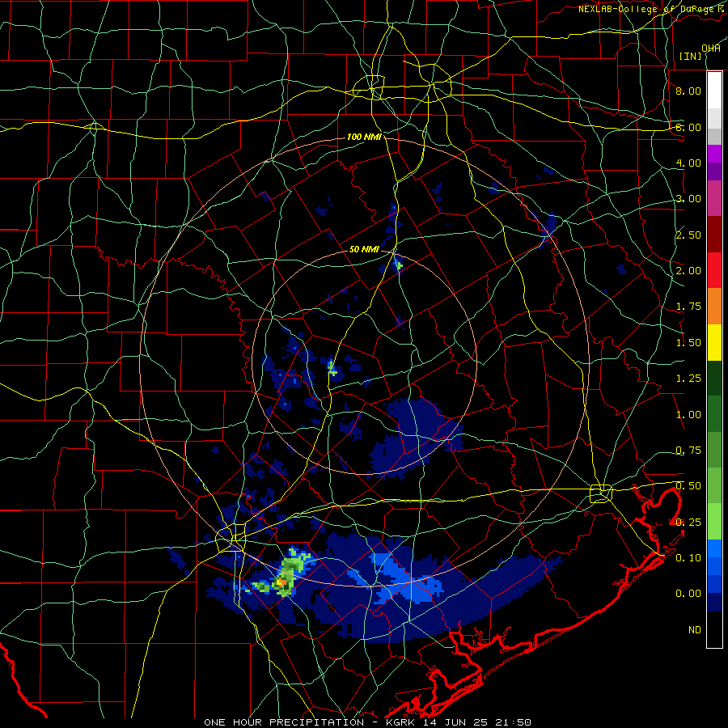728x728 pixels.
Task: Select the 0.00 legend value
Action: [688, 594]
